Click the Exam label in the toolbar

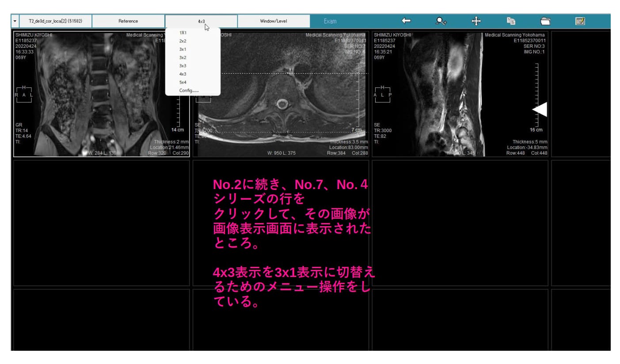point(331,21)
